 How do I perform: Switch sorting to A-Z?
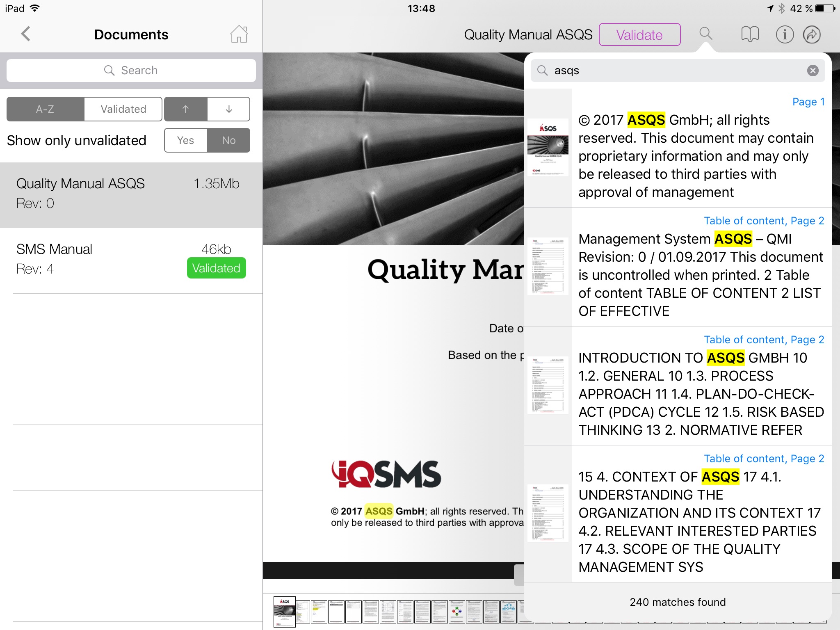tap(45, 109)
